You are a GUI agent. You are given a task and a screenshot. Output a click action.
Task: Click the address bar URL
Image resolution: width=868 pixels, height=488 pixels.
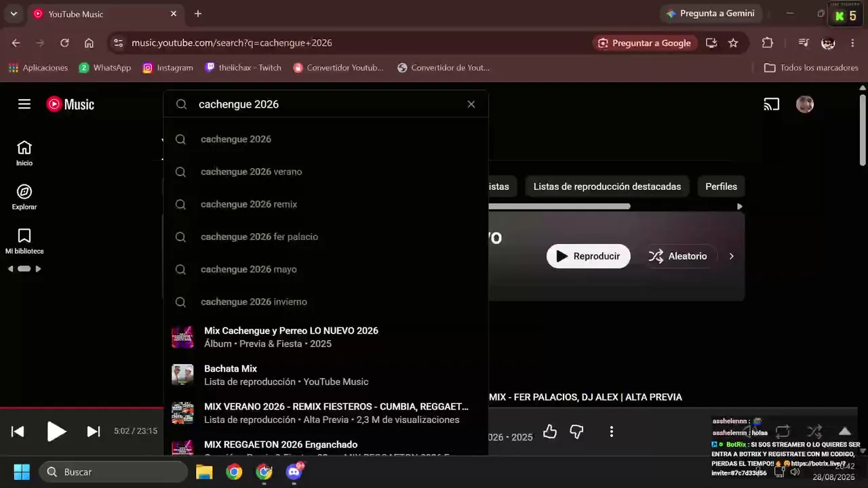(232, 43)
